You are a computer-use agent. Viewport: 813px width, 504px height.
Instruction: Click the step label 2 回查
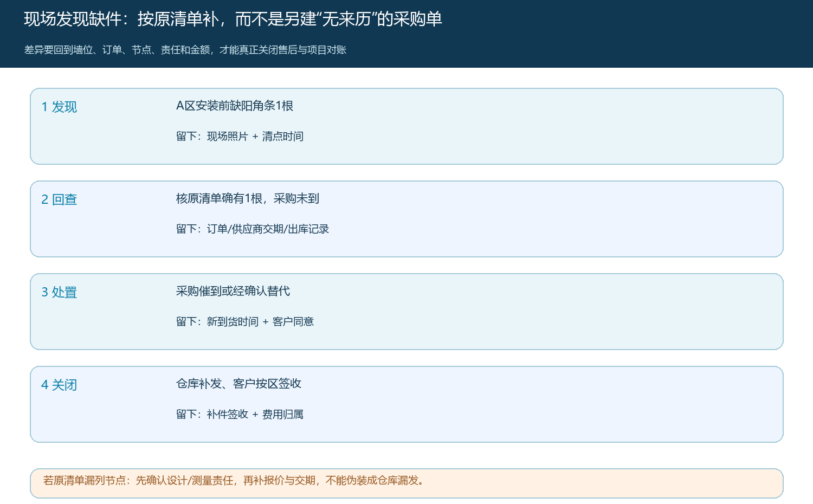tap(59, 199)
